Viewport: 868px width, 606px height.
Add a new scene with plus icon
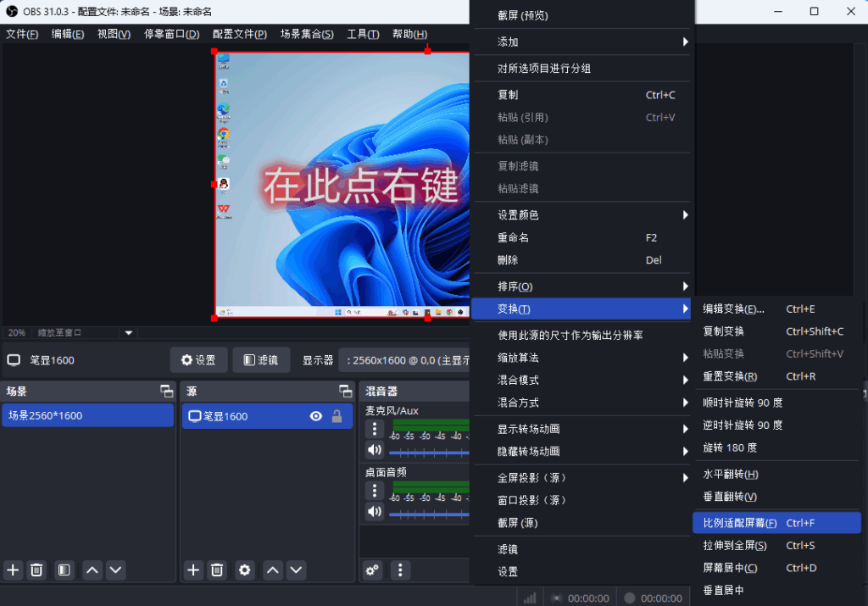click(x=13, y=570)
